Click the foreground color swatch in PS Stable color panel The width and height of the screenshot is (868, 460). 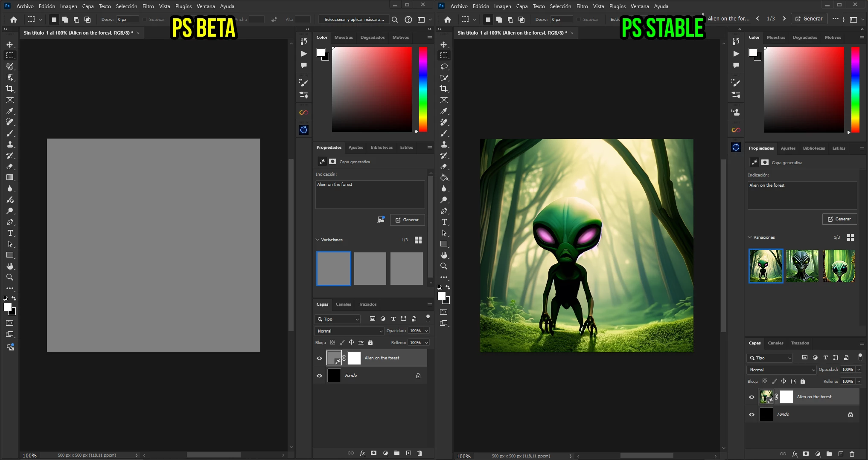tap(753, 52)
